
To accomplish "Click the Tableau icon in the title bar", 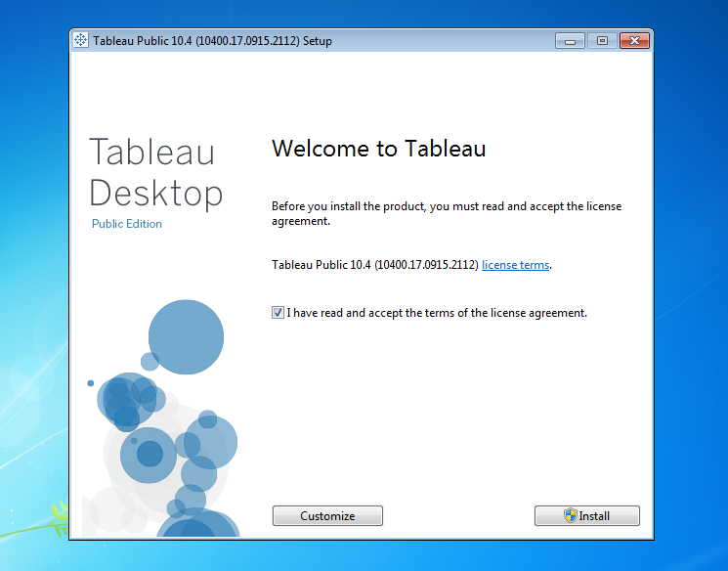I will 81,40.
